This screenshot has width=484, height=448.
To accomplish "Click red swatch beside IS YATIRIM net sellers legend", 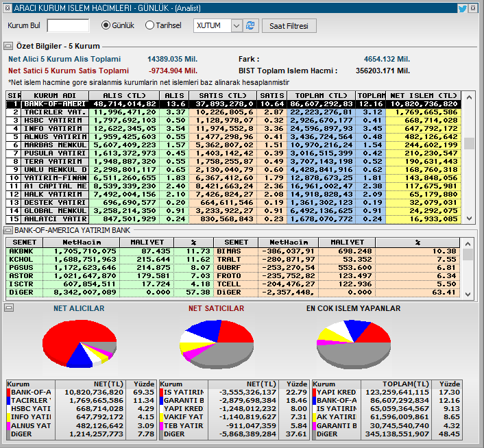I will (x=161, y=393).
